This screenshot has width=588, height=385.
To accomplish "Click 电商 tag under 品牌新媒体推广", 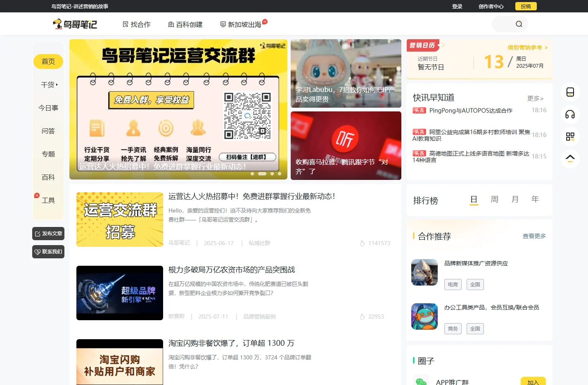I will click(453, 285).
